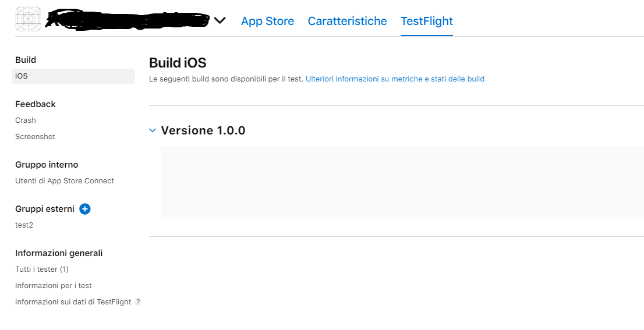Open Informazioni per i test
The image size is (644, 330).
pyautogui.click(x=54, y=286)
